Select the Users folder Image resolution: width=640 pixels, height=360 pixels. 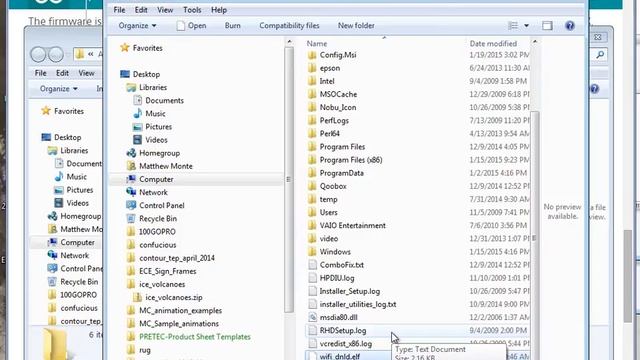click(x=322, y=212)
